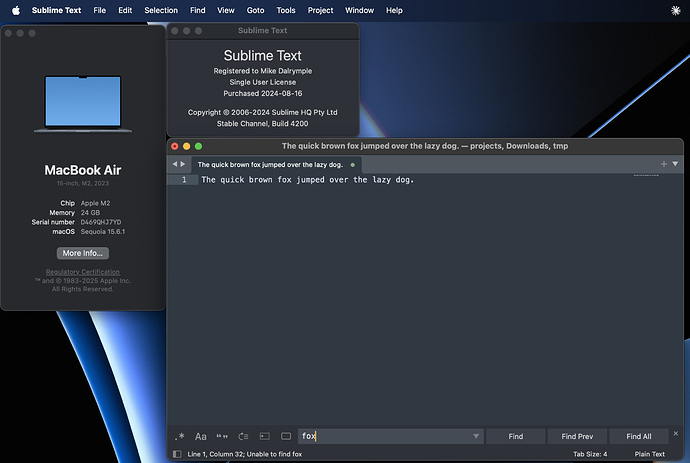This screenshot has width=690, height=463.
Task: Go to previous tab with left arrow
Action: (x=175, y=163)
